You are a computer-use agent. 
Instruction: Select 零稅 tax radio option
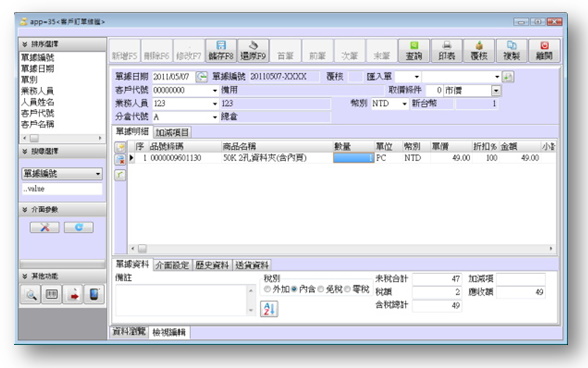point(347,289)
